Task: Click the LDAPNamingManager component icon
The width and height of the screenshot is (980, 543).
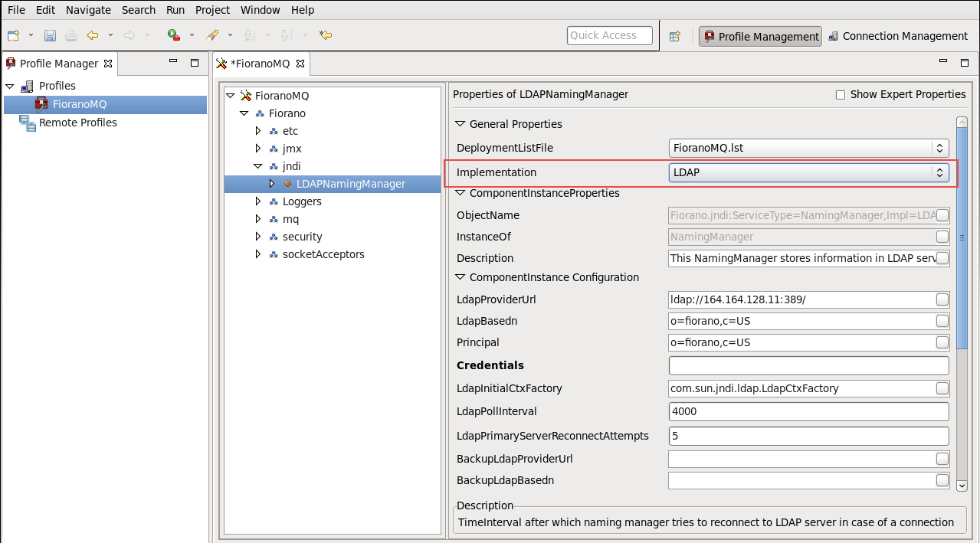Action: (287, 184)
